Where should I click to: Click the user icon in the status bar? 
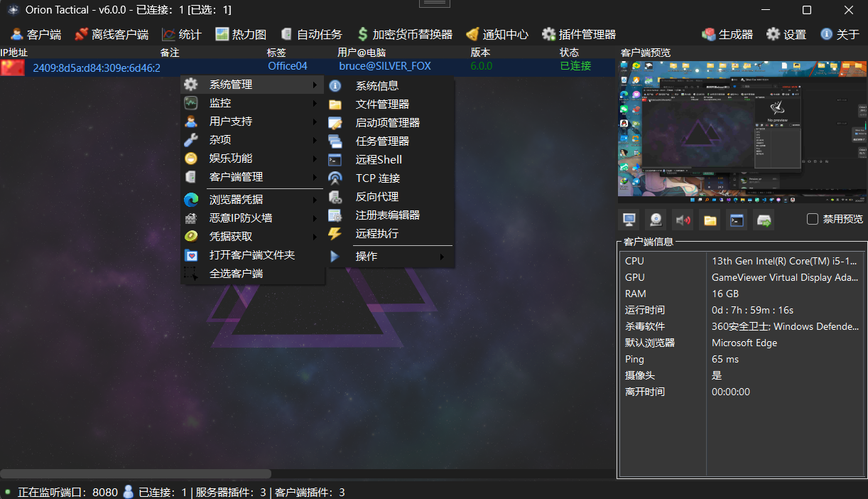(x=129, y=491)
